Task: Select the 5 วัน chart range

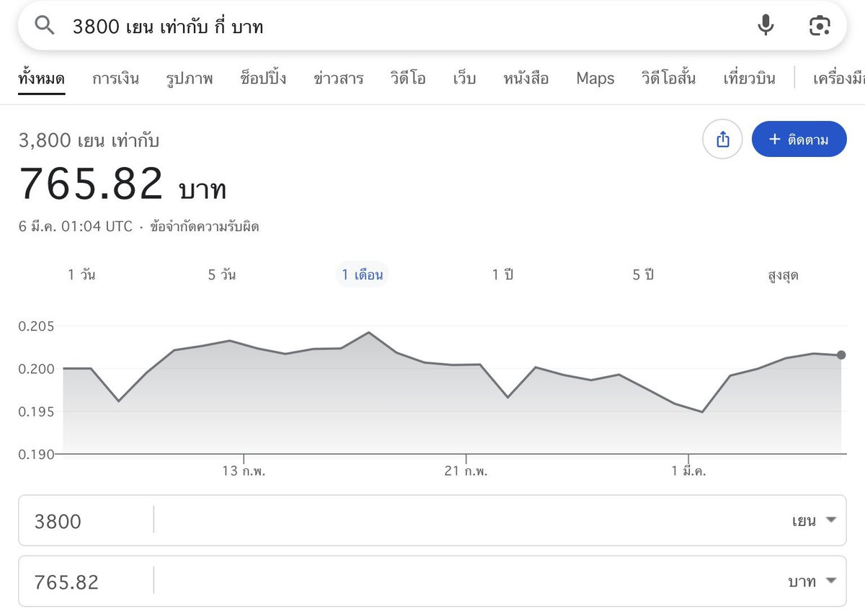Action: coord(222,274)
